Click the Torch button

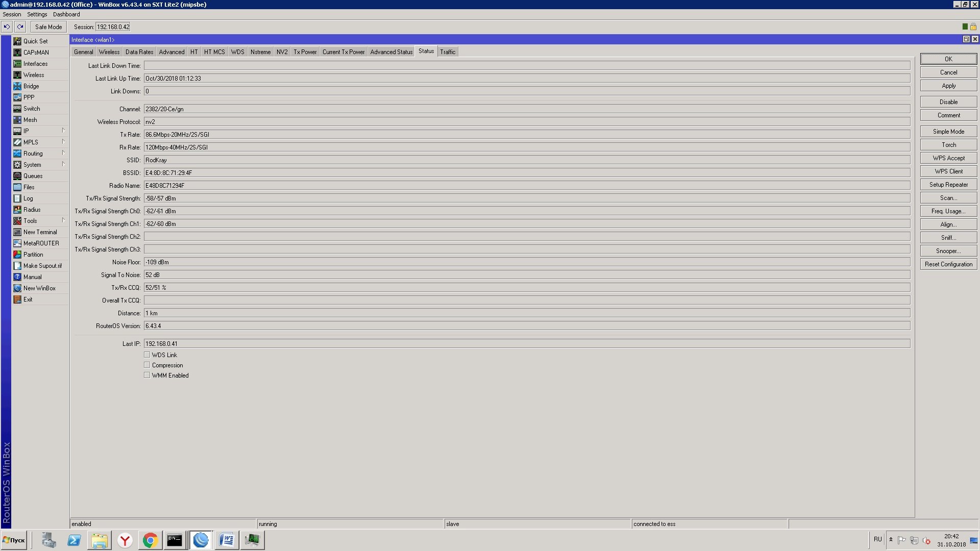tap(948, 145)
